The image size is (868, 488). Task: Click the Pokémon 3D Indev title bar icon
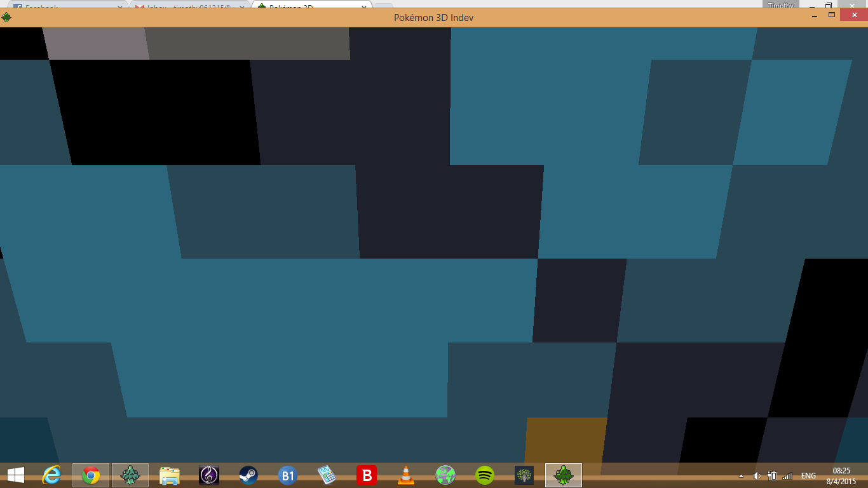click(x=6, y=17)
